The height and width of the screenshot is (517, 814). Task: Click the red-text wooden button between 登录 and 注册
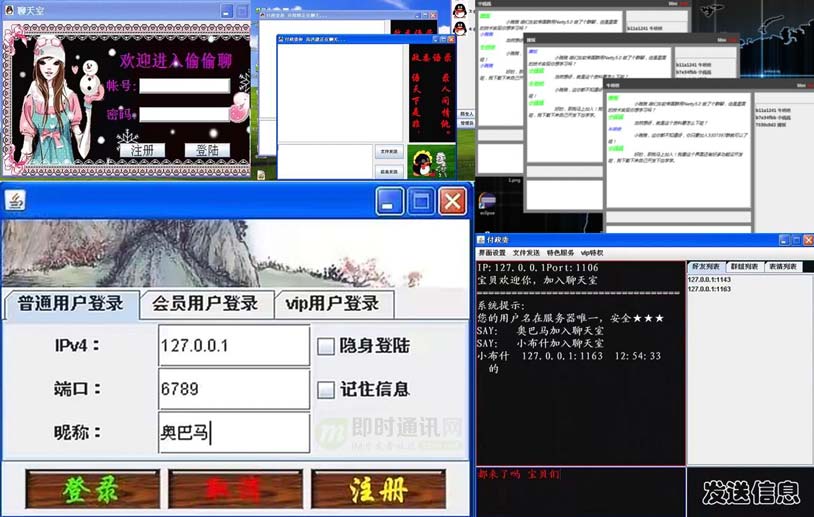(235, 489)
